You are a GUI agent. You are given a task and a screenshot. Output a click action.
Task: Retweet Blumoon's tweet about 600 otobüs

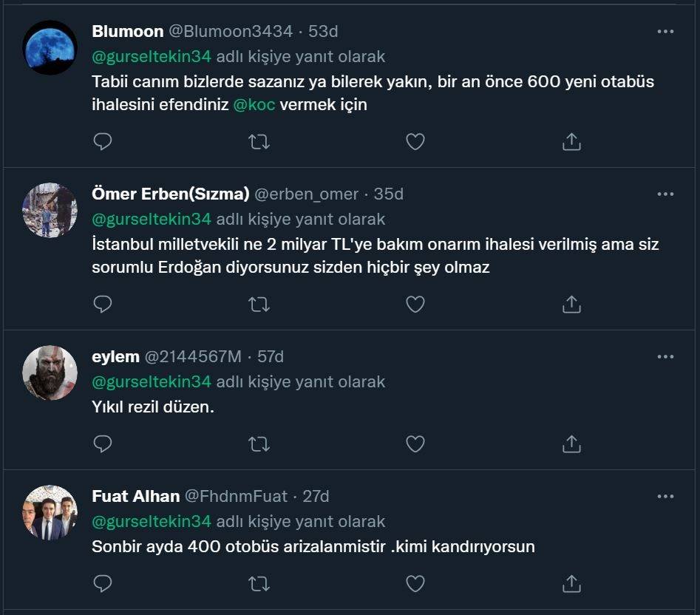coord(259,141)
